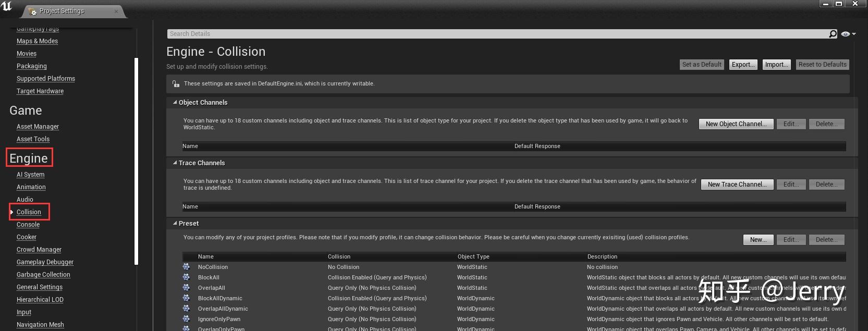The height and width of the screenshot is (331, 868).
Task: Click Name column header in Preset table
Action: [x=206, y=256]
